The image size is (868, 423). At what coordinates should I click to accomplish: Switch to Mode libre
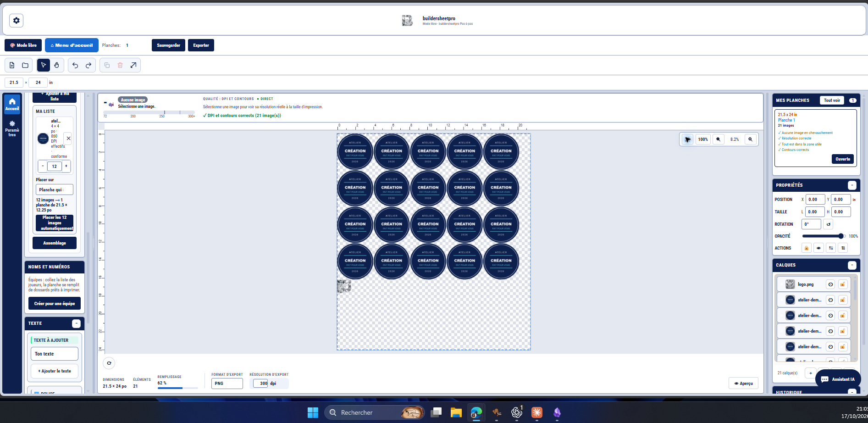[x=23, y=45]
